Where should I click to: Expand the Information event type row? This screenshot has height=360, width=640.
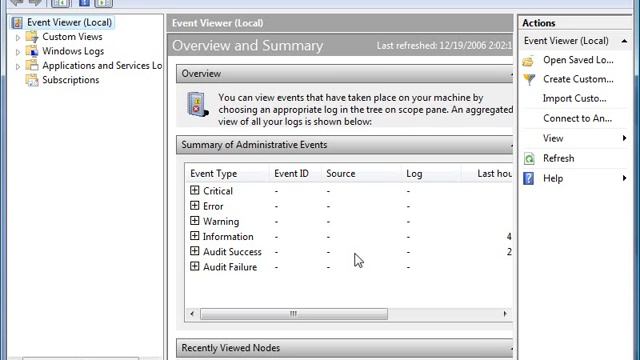[x=195, y=236]
